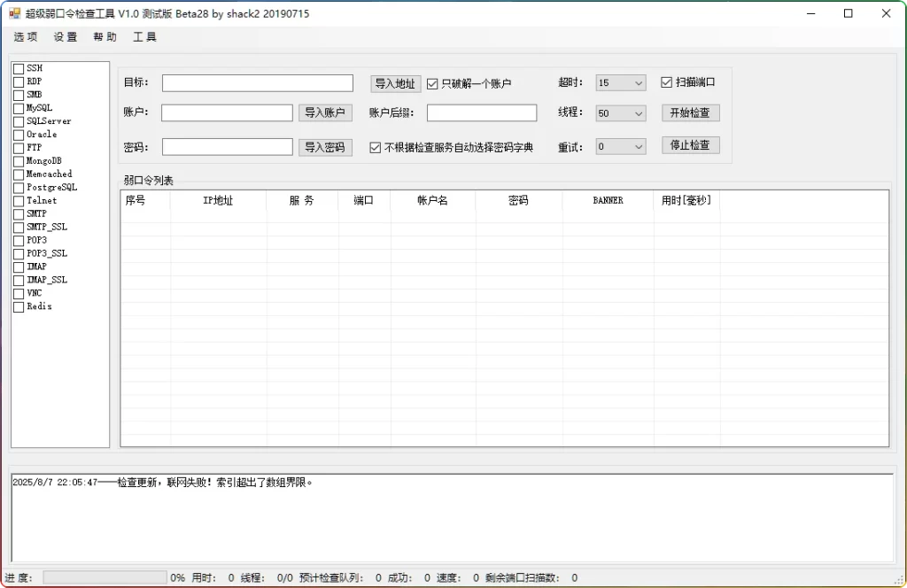Viewport: 907px width, 588px height.
Task: Tick the MySQL service checkbox
Action: 19,109
